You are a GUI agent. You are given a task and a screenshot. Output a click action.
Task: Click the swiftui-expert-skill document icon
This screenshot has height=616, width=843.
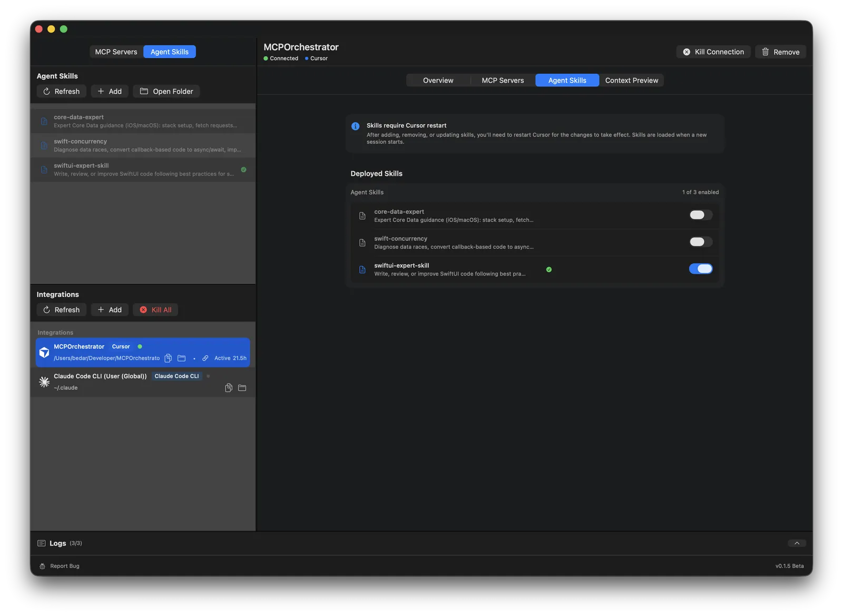[x=362, y=270]
